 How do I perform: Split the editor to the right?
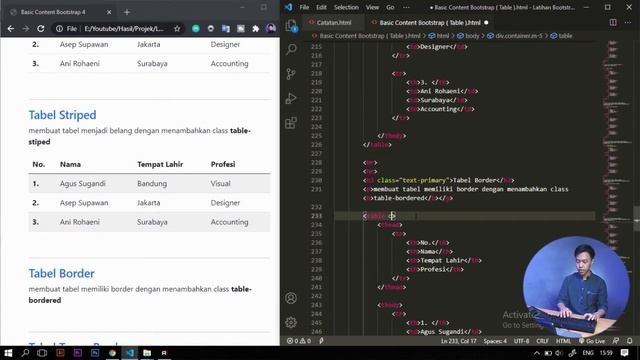(613, 22)
